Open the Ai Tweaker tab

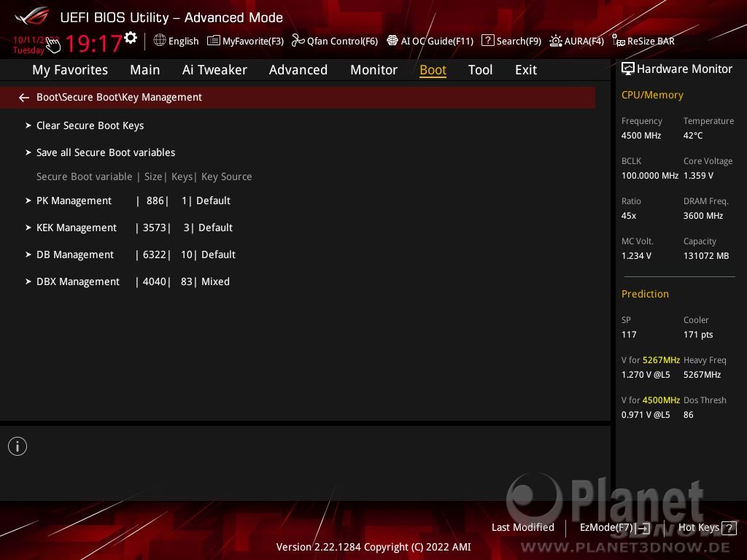coord(214,70)
